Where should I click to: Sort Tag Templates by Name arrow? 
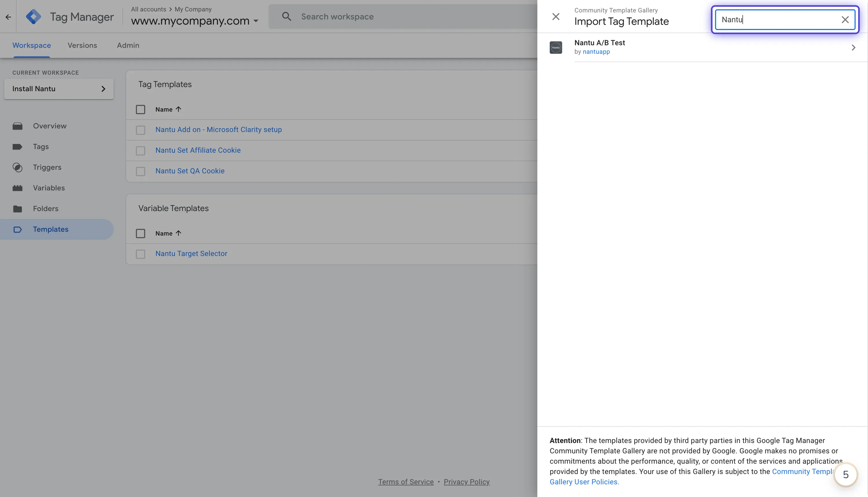click(178, 109)
